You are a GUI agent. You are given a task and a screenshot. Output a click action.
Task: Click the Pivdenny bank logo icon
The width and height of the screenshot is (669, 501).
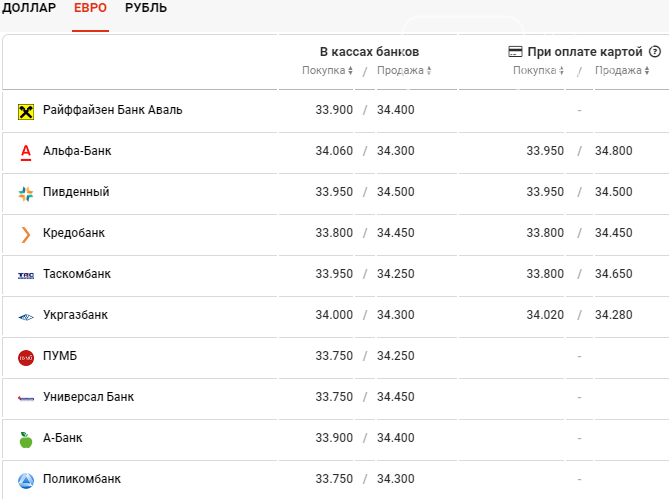[26, 194]
